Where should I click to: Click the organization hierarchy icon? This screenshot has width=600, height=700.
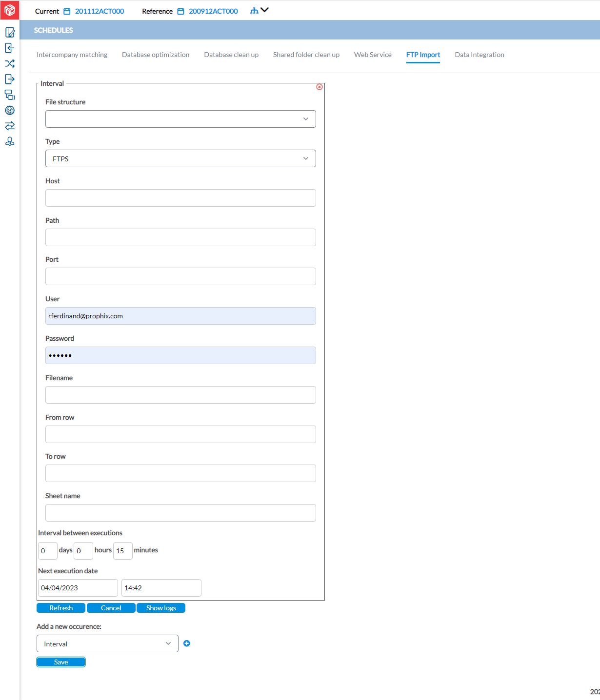point(254,11)
